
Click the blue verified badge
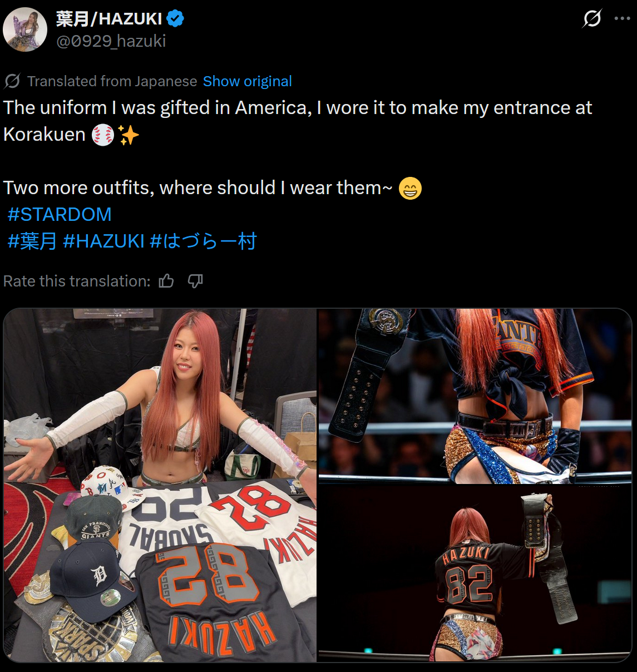pos(175,19)
